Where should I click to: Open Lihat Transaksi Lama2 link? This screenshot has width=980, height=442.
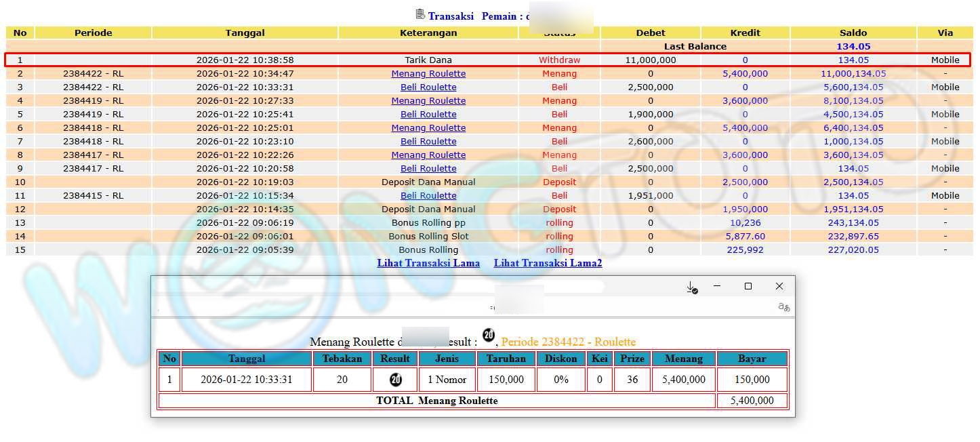(x=548, y=263)
